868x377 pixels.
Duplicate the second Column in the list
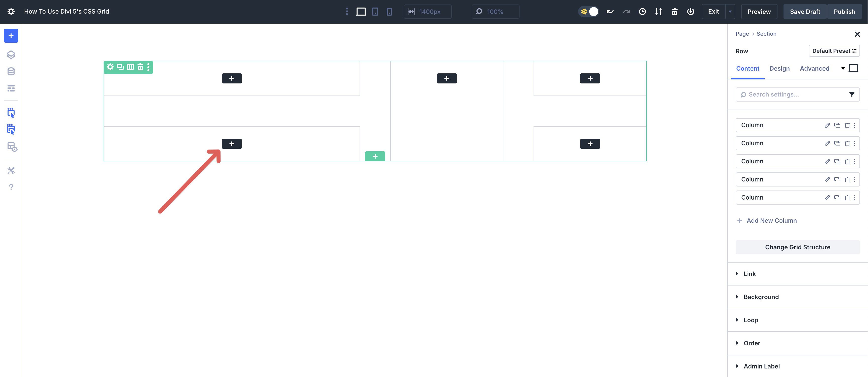[x=837, y=143]
